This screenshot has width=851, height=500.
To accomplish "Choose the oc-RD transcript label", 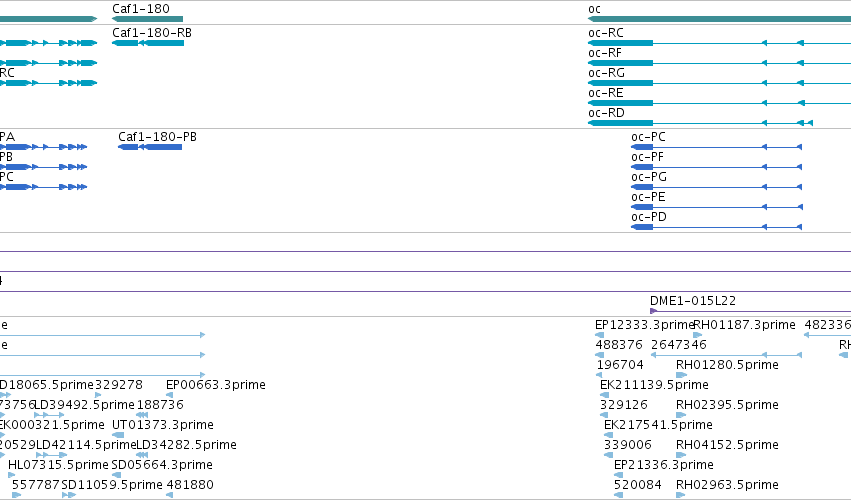I will (x=606, y=113).
